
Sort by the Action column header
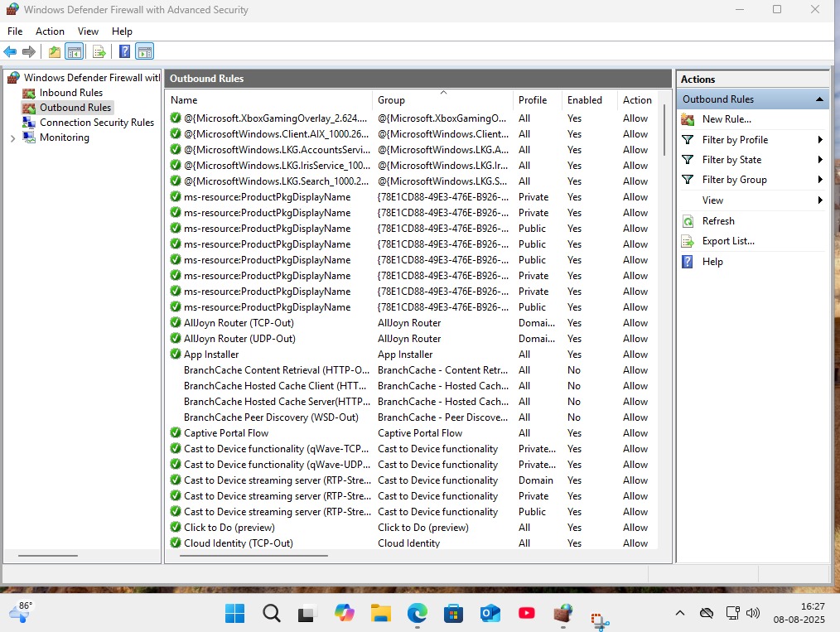[x=639, y=100]
